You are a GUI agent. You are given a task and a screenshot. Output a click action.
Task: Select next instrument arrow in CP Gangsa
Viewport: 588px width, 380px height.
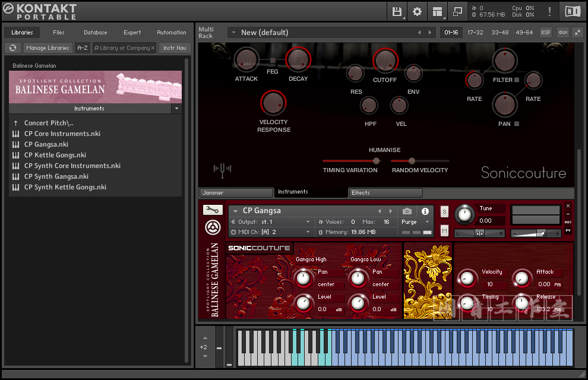point(391,211)
